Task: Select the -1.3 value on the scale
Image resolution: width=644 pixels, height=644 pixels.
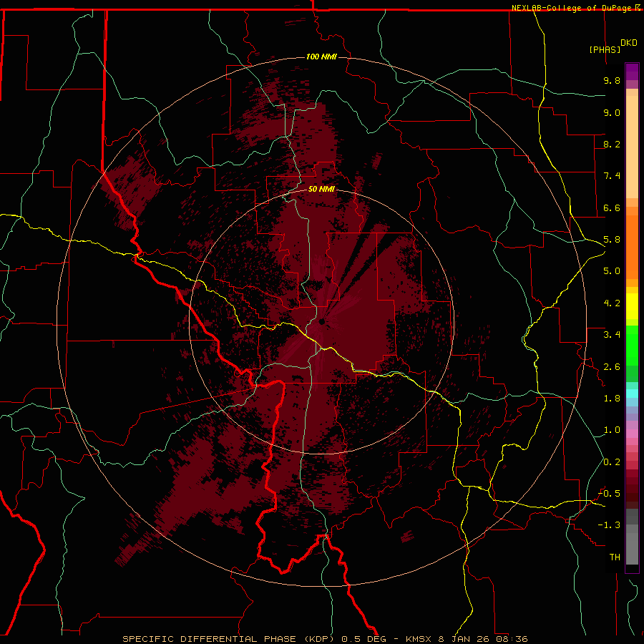Action: (x=609, y=525)
